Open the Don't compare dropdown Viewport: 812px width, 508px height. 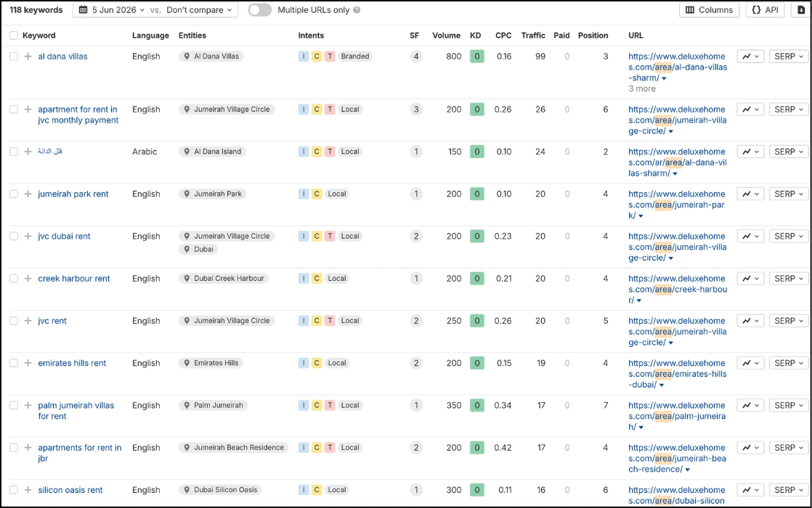click(200, 10)
